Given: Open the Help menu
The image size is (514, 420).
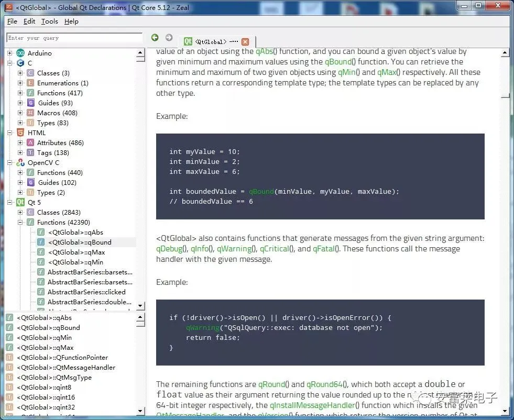Looking at the screenshot, I should 71,21.
